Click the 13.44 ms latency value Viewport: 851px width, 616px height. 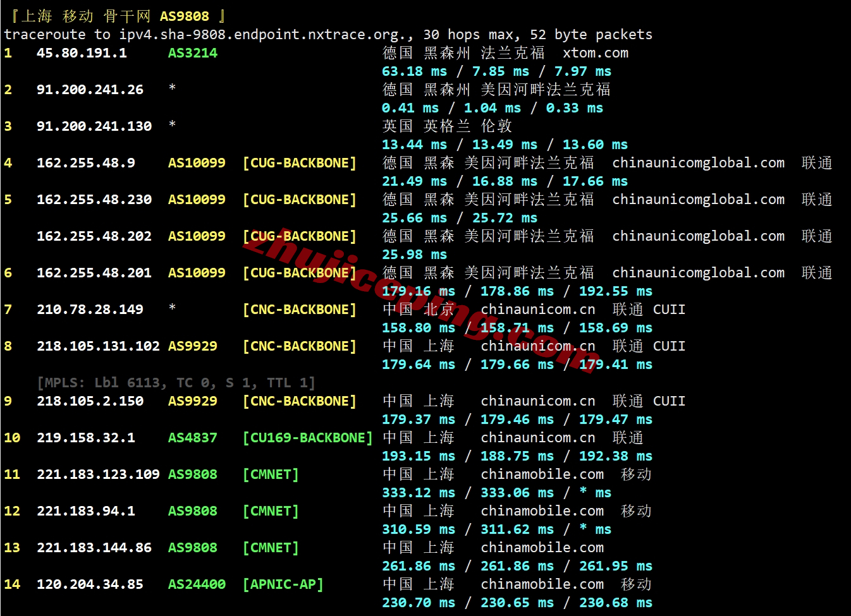[414, 145]
